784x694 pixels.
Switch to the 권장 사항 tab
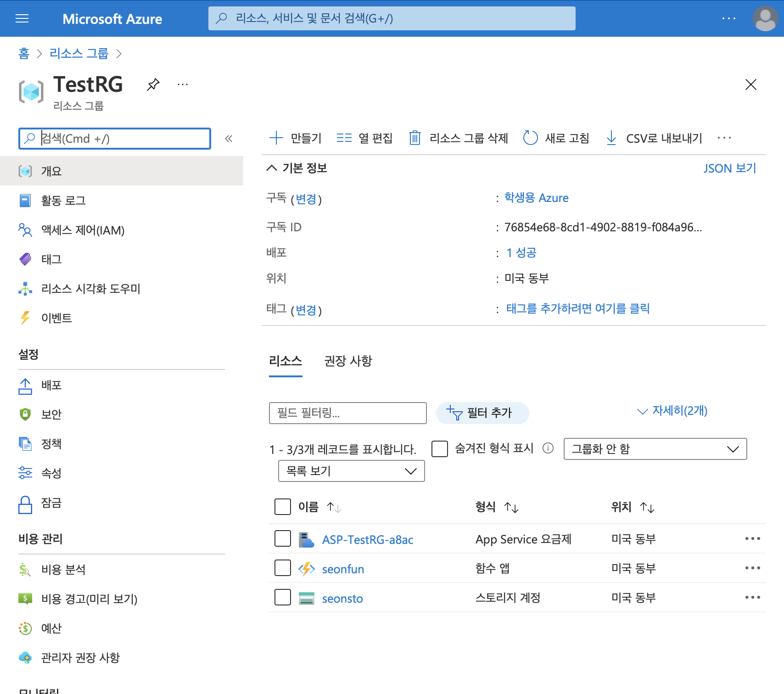[x=348, y=361]
